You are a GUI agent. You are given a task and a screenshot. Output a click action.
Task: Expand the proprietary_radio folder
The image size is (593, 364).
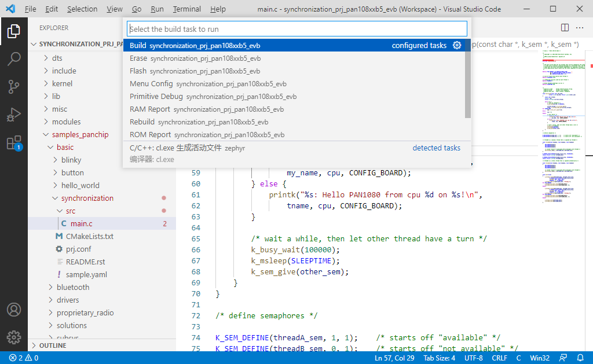pos(50,312)
